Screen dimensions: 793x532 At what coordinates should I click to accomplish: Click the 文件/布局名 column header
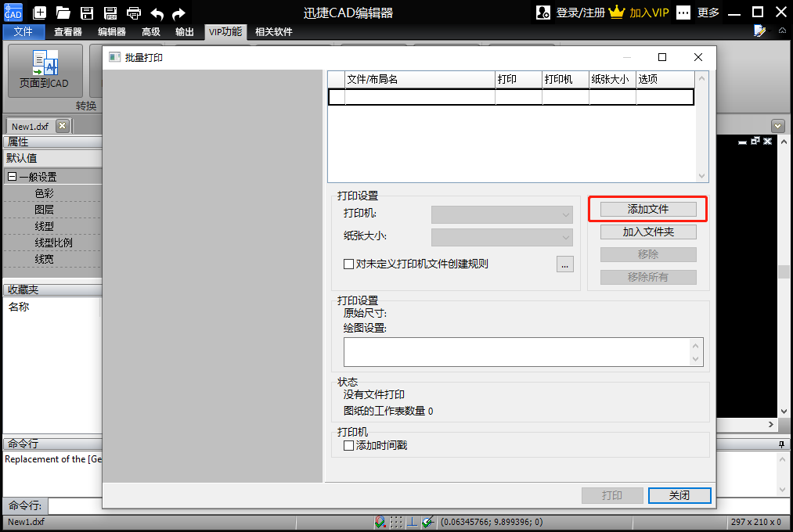click(420, 79)
